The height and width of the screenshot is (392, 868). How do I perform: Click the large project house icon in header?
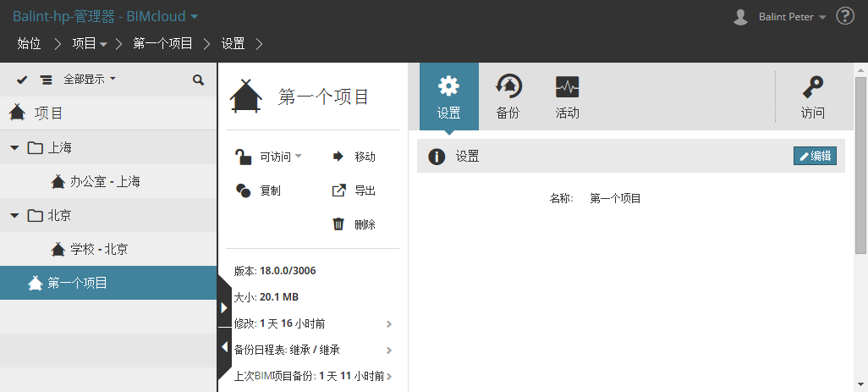click(246, 97)
